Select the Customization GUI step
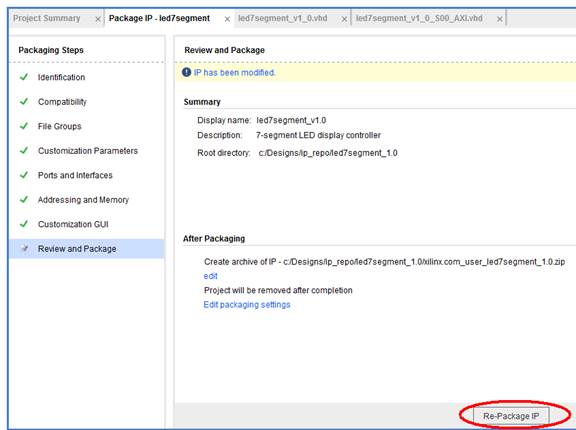This screenshot has width=576, height=430. click(73, 224)
